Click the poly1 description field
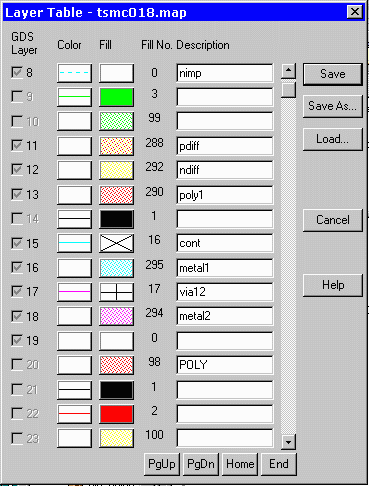The width and height of the screenshot is (369, 486). point(225,195)
